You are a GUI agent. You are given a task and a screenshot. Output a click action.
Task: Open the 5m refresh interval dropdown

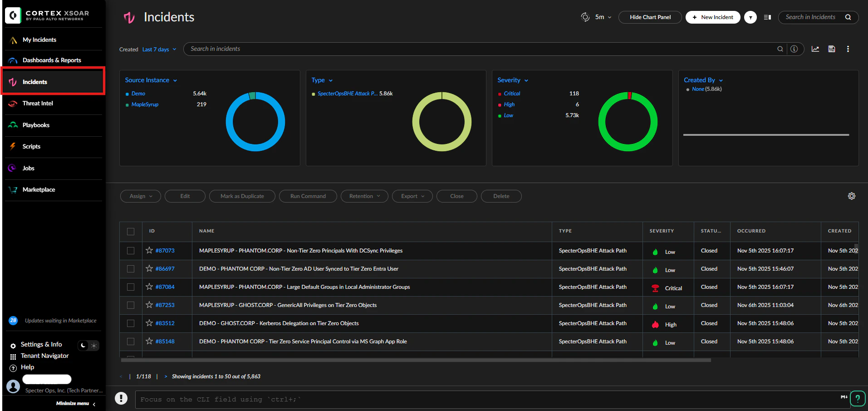coord(603,17)
